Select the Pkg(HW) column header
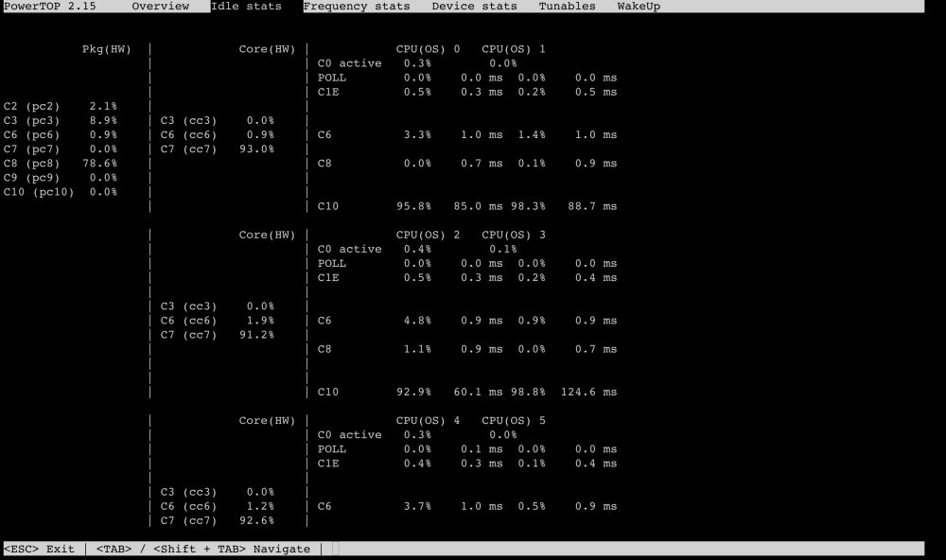946x560 pixels. pos(107,49)
